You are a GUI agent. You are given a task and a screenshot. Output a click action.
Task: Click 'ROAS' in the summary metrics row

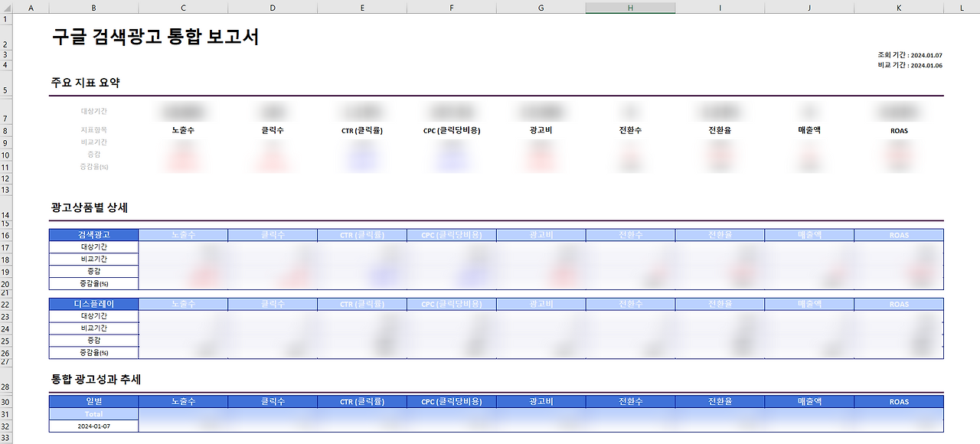click(x=899, y=131)
